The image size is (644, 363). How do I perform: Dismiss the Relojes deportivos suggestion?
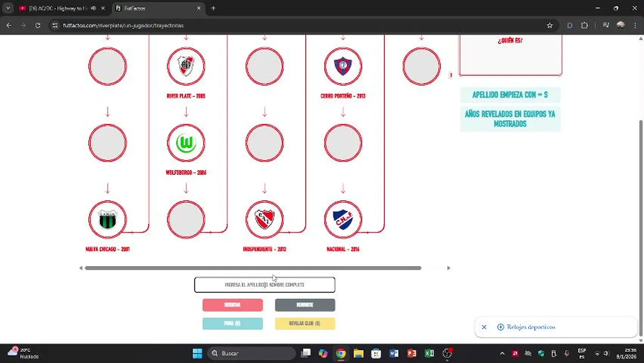point(484,327)
